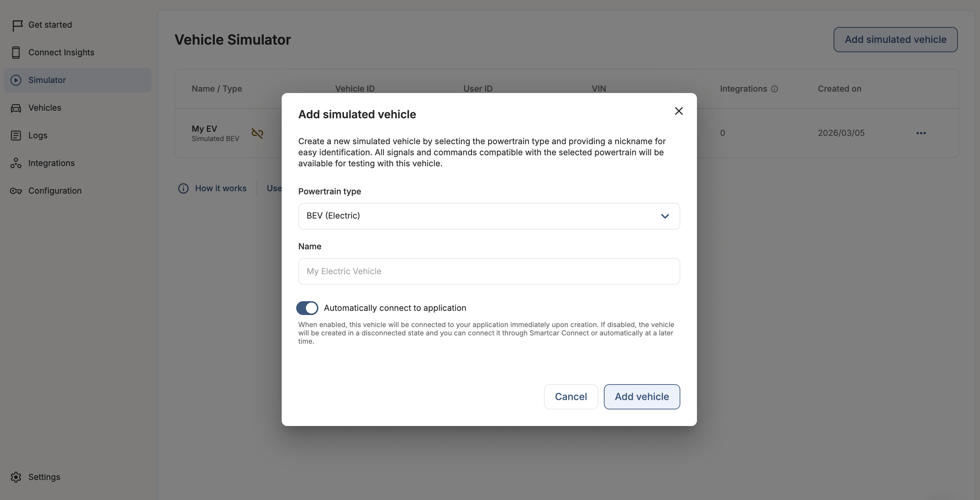Screen dimensions: 980x500
Task: Click the info icon next to How it works
Action: (183, 188)
